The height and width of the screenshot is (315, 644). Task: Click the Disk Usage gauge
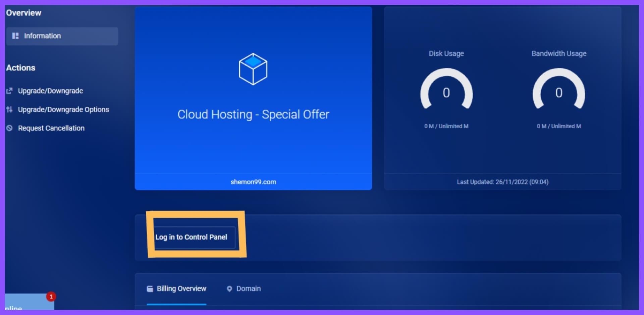[446, 91]
